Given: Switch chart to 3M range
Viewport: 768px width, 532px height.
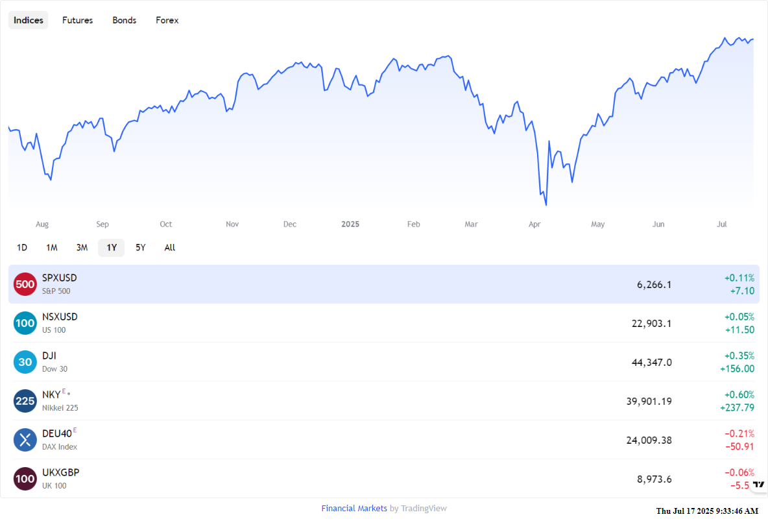Looking at the screenshot, I should click(82, 247).
